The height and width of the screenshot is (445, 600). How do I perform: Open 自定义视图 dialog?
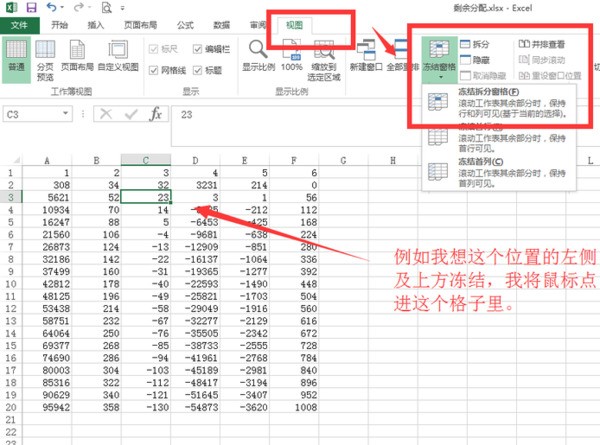coord(118,56)
